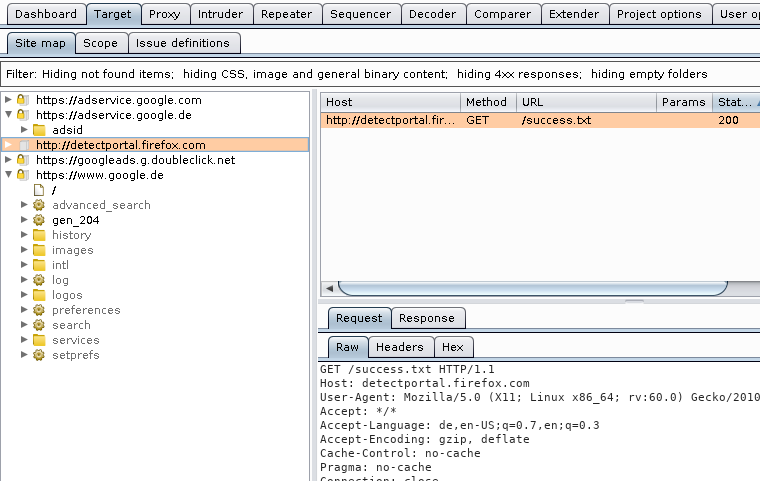The width and height of the screenshot is (760, 481).
Task: Switch to the Decoder tab
Action: pyautogui.click(x=433, y=14)
